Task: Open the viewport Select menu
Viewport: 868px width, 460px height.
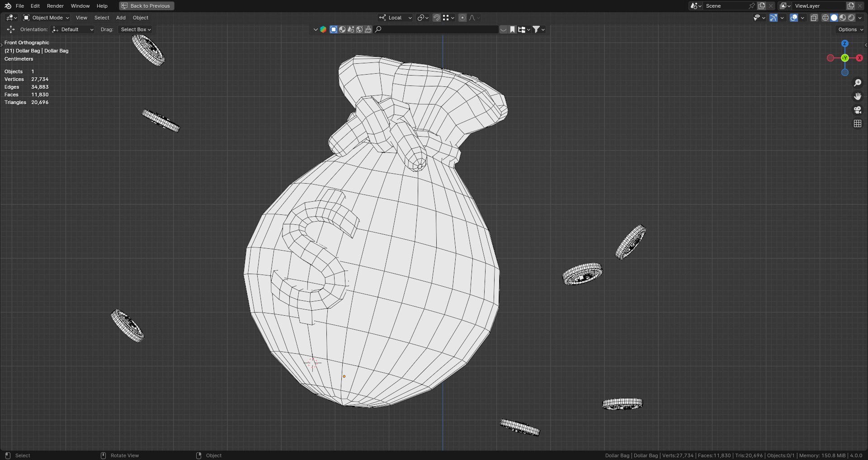Action: point(102,18)
